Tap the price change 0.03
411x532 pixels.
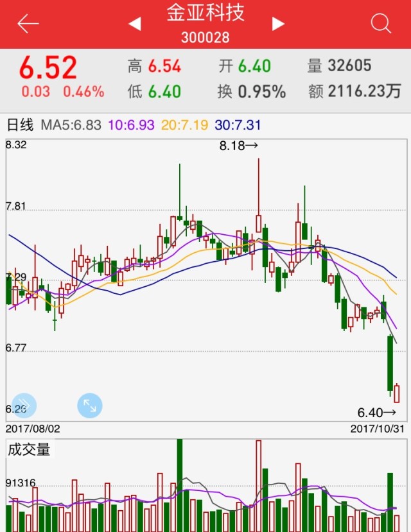(x=35, y=92)
